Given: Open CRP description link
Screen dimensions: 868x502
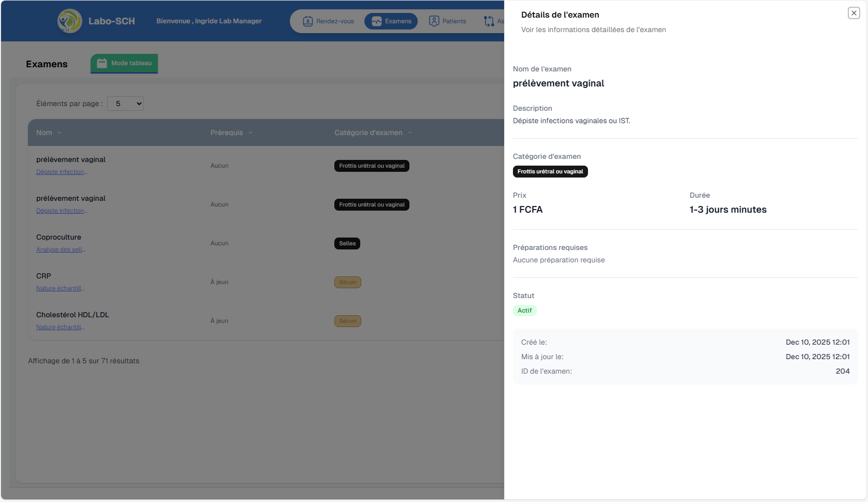Looking at the screenshot, I should pyautogui.click(x=60, y=288).
